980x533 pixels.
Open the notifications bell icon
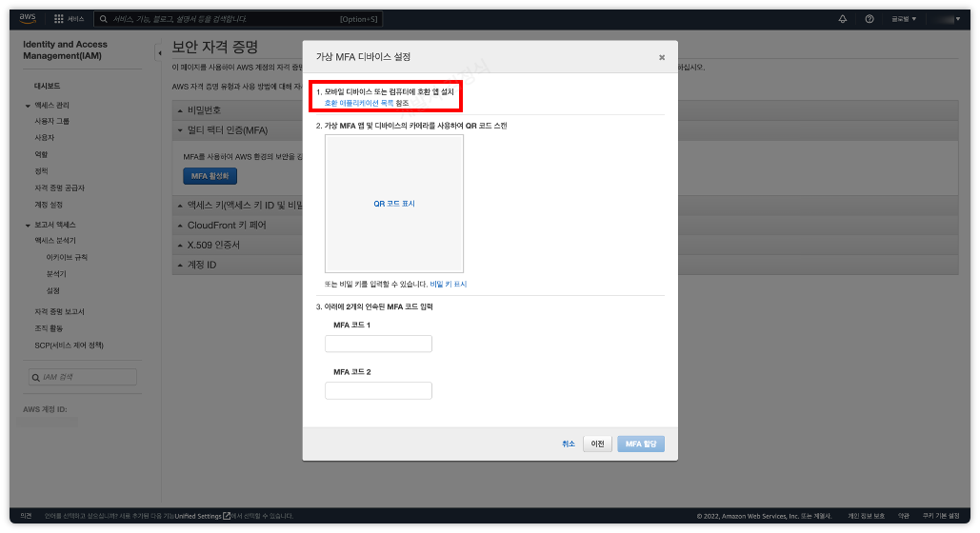(843, 19)
